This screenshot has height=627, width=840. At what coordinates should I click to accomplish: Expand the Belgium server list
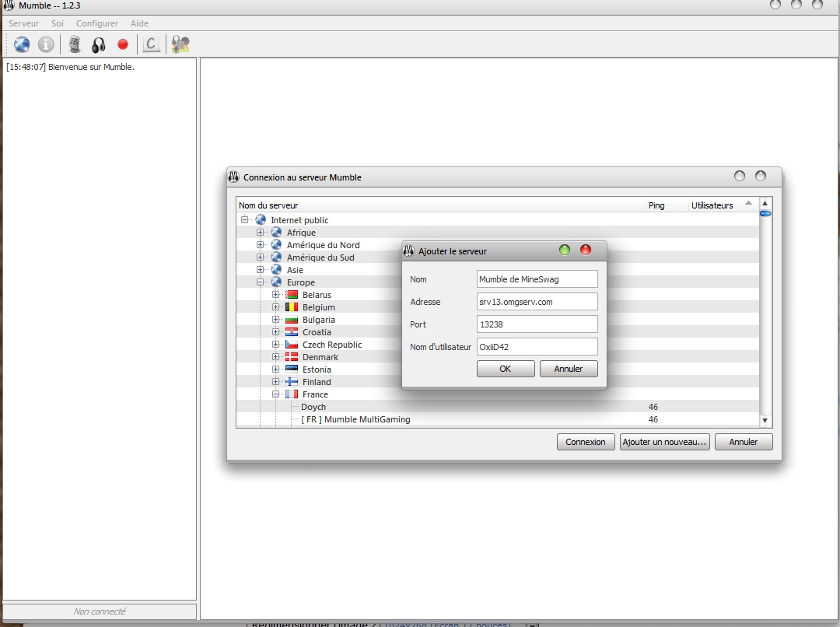[x=276, y=307]
